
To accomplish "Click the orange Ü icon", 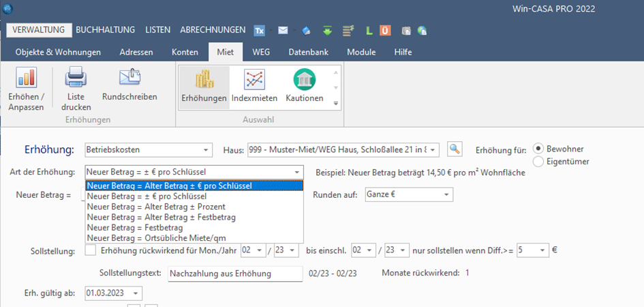I will click(385, 30).
